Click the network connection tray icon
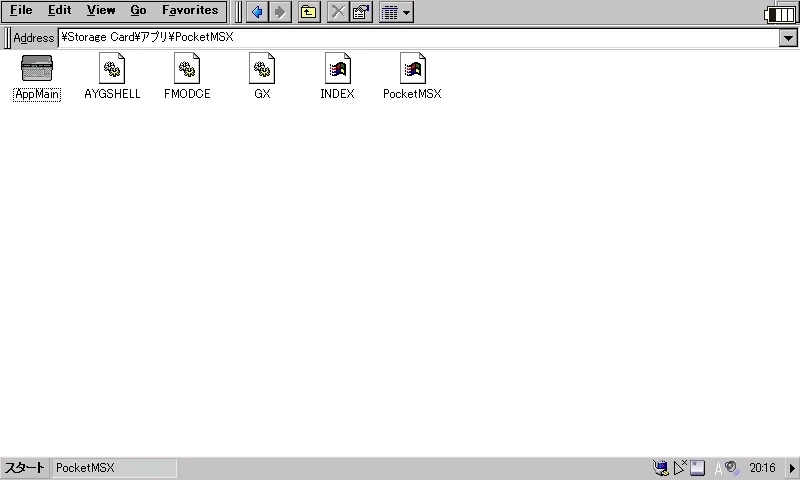 click(x=661, y=468)
